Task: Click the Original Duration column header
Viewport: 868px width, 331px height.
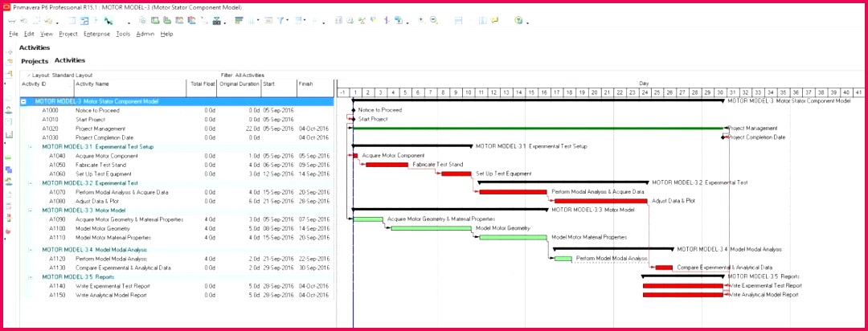Action: click(x=239, y=84)
